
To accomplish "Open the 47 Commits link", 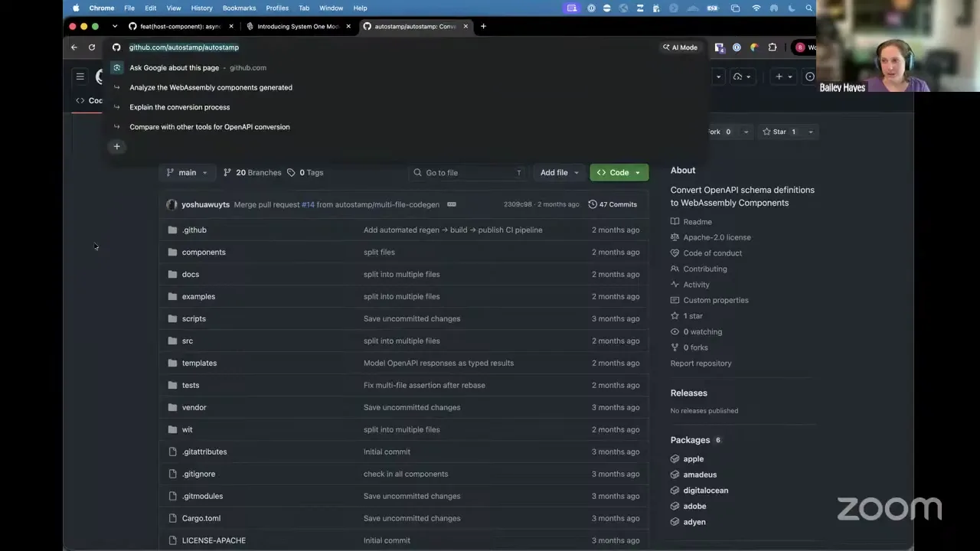I will (x=612, y=204).
